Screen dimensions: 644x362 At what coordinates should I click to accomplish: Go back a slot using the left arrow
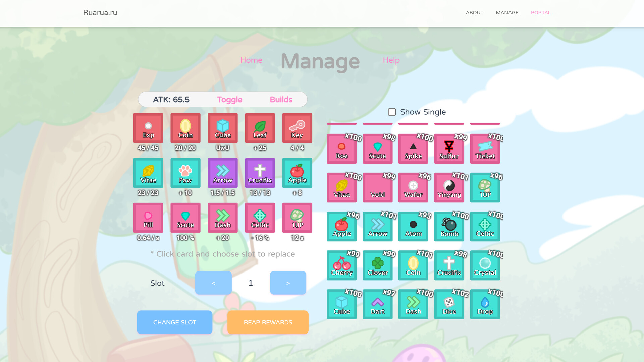[x=213, y=283]
